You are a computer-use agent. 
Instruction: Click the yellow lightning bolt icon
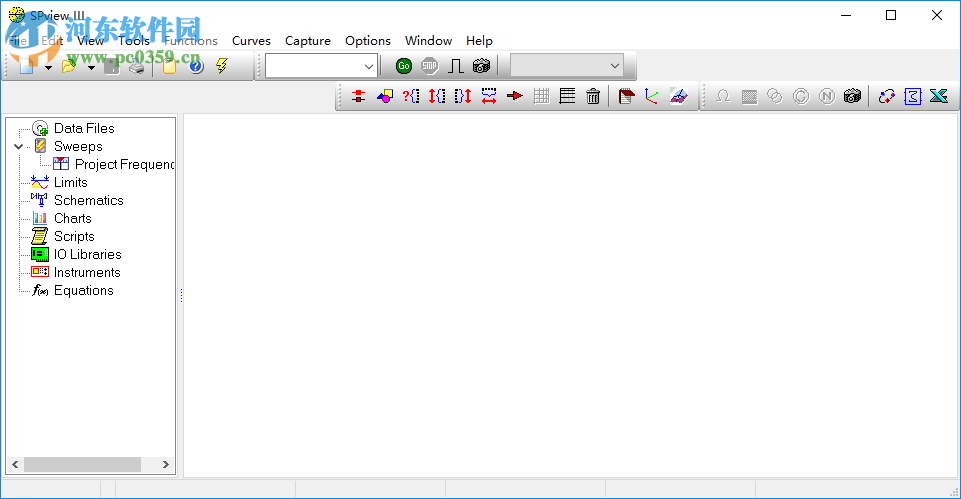(x=222, y=66)
